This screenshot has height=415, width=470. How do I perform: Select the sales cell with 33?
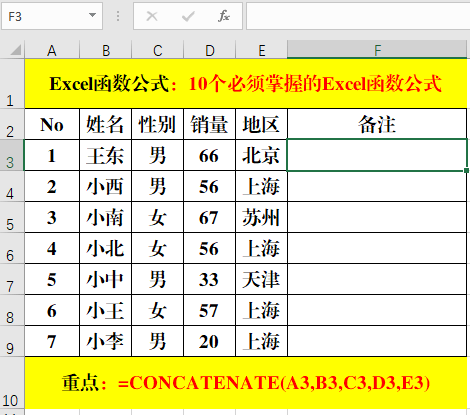[210, 279]
